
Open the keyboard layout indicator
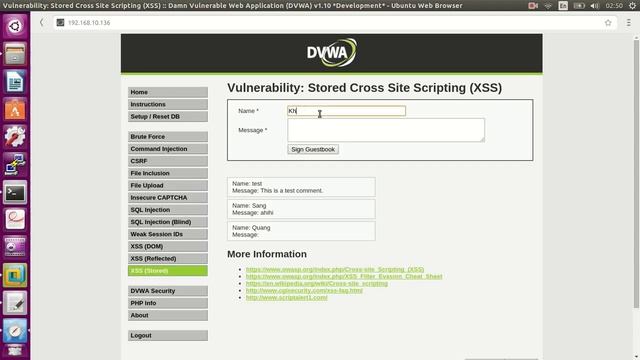pos(563,5)
